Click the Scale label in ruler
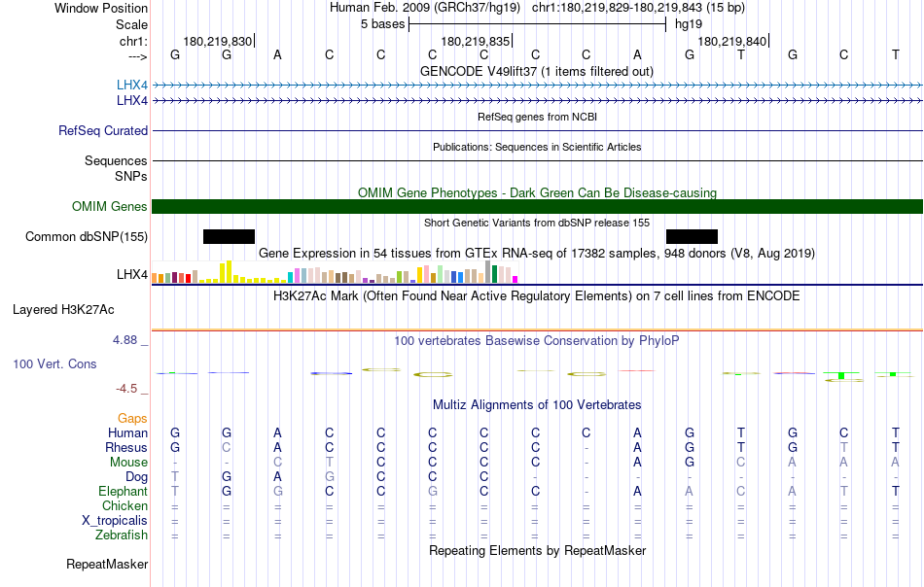 point(131,24)
